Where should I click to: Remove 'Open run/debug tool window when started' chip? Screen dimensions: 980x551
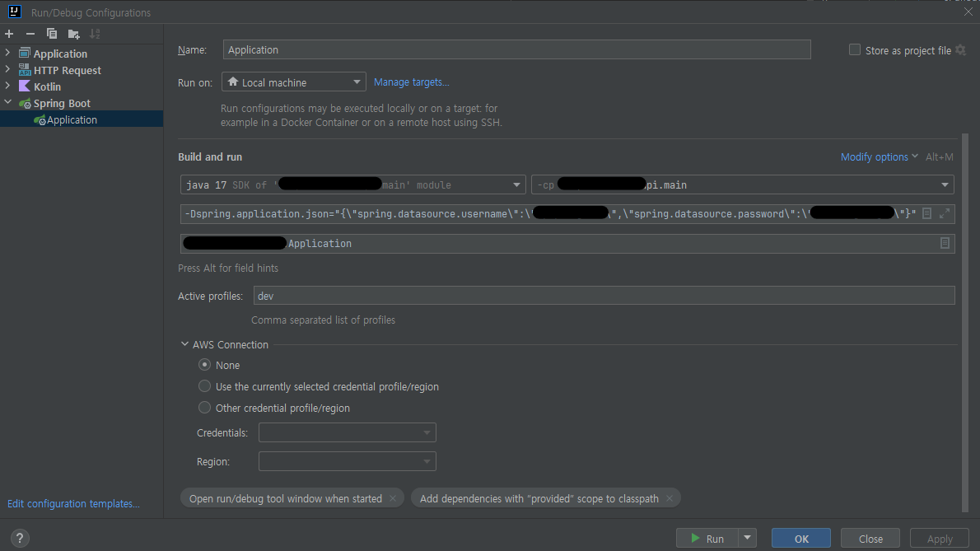pos(393,498)
